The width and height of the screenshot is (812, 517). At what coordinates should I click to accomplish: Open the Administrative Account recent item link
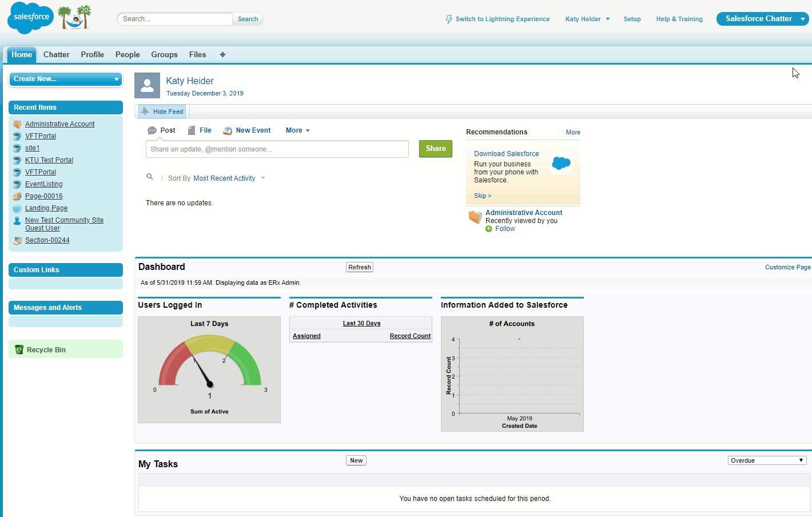pos(60,124)
